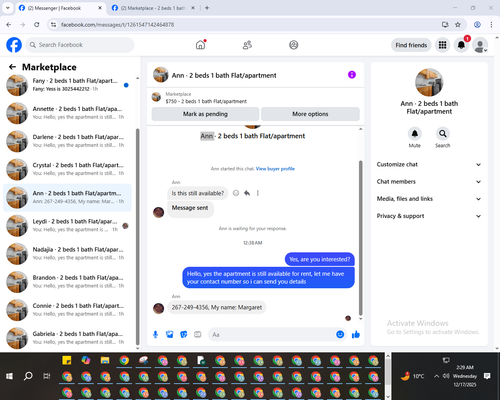Reply to 'Is this still available?' message
The image size is (500, 400).
click(247, 193)
